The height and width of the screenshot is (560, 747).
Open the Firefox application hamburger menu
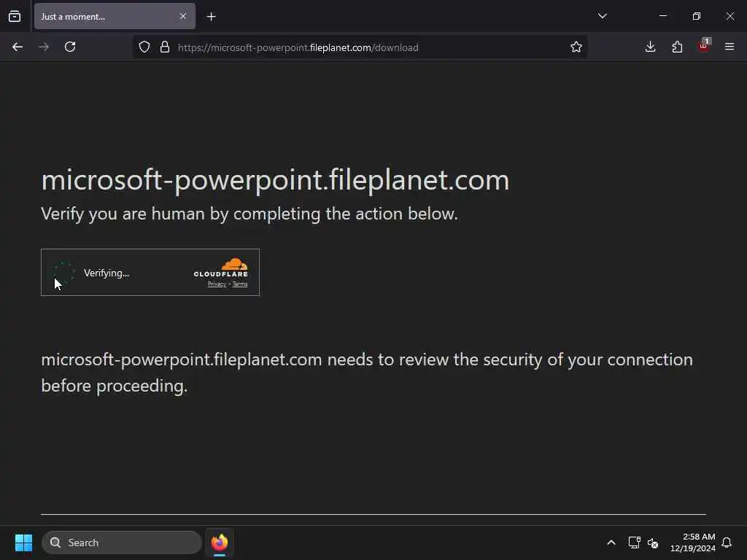(729, 47)
